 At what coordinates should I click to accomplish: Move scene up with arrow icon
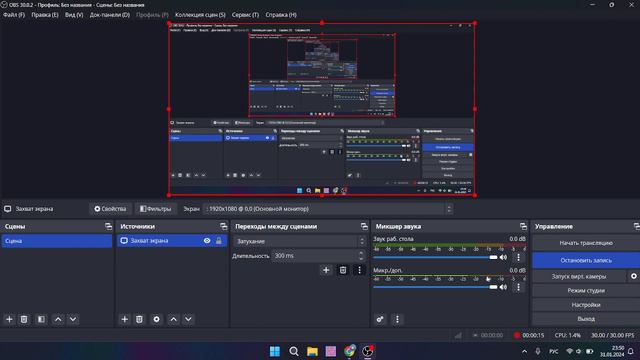(58, 319)
